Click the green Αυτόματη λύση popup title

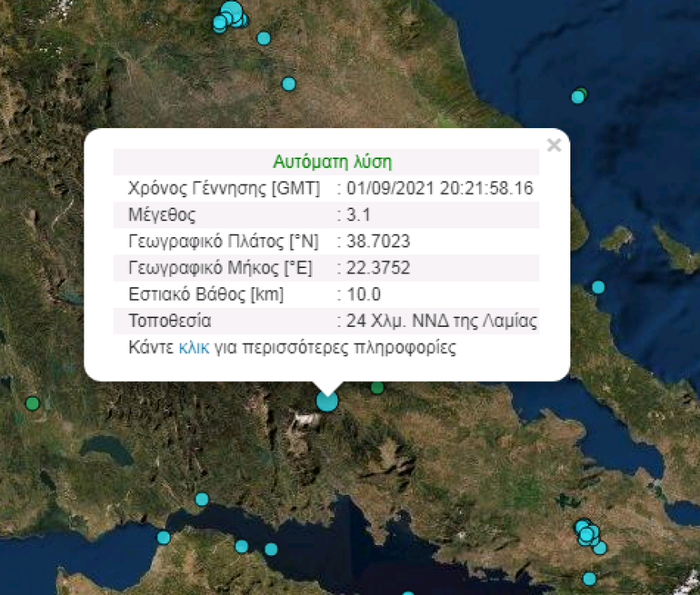click(331, 161)
